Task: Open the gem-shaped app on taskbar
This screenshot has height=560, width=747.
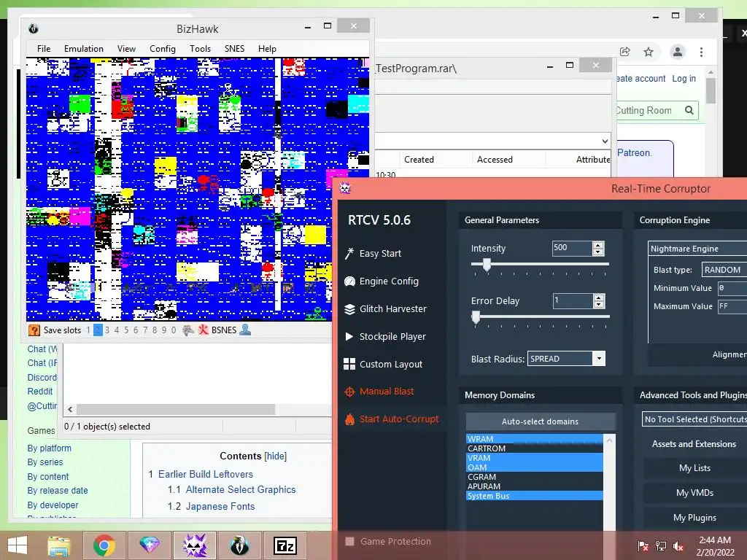Action: click(149, 545)
